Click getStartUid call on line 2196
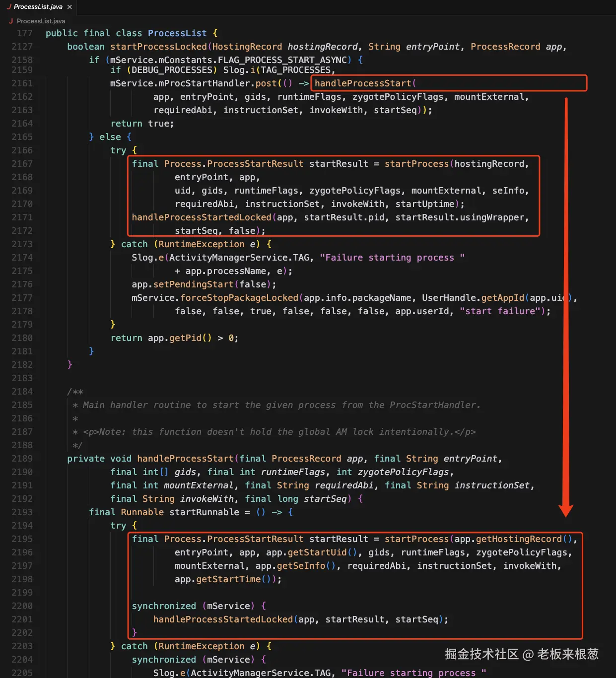 (x=317, y=552)
